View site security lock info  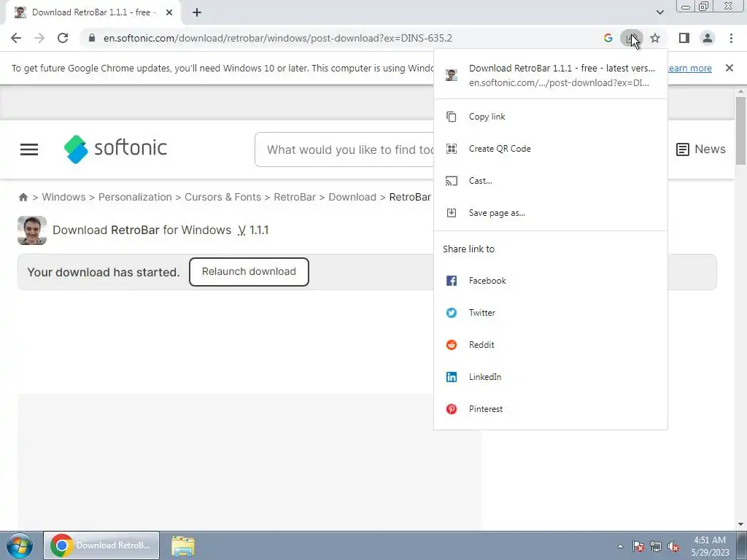coord(92,38)
